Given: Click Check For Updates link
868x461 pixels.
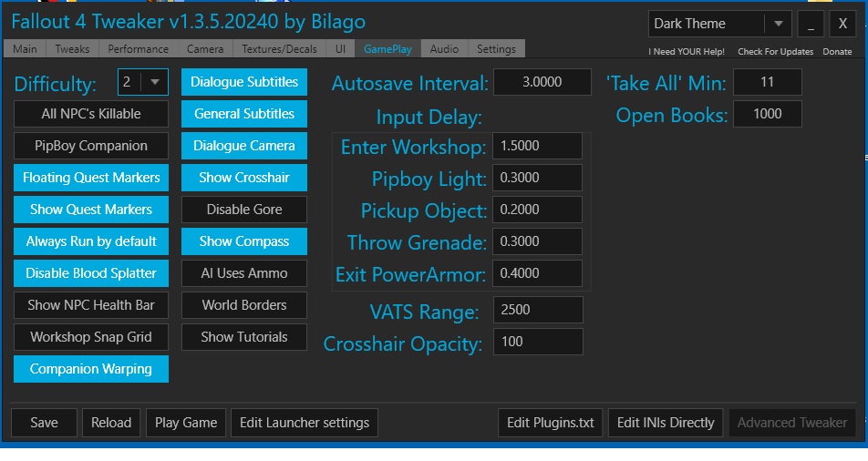Looking at the screenshot, I should [x=776, y=52].
